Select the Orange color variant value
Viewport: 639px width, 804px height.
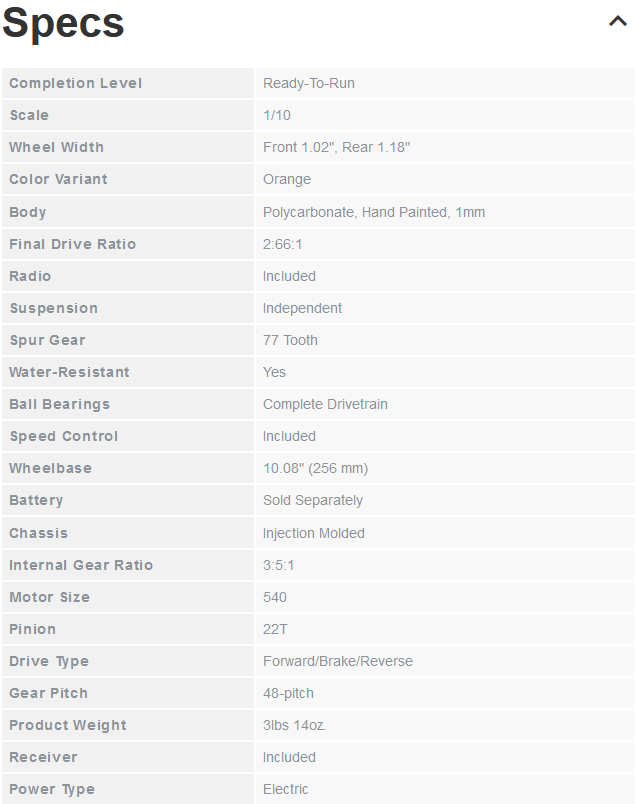pos(287,179)
